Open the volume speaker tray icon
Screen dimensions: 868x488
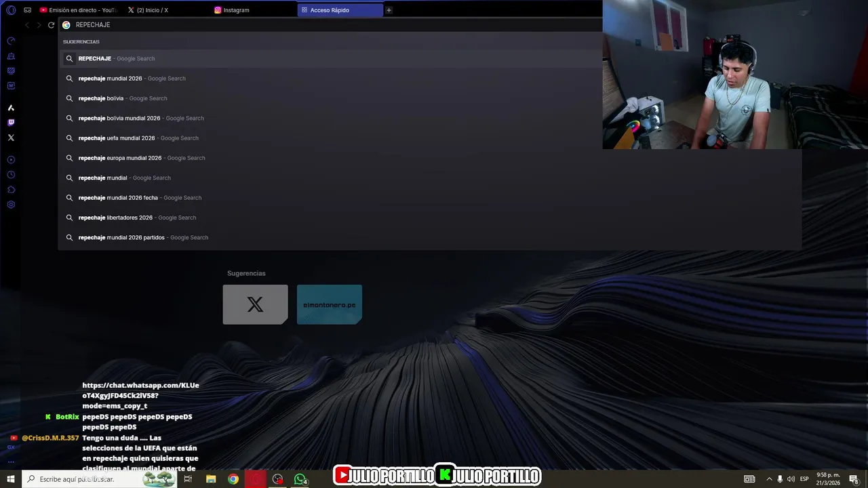point(791,479)
